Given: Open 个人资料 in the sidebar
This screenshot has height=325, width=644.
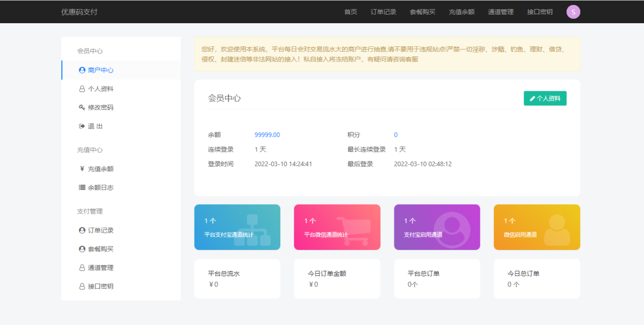Looking at the screenshot, I should pyautogui.click(x=100, y=89).
